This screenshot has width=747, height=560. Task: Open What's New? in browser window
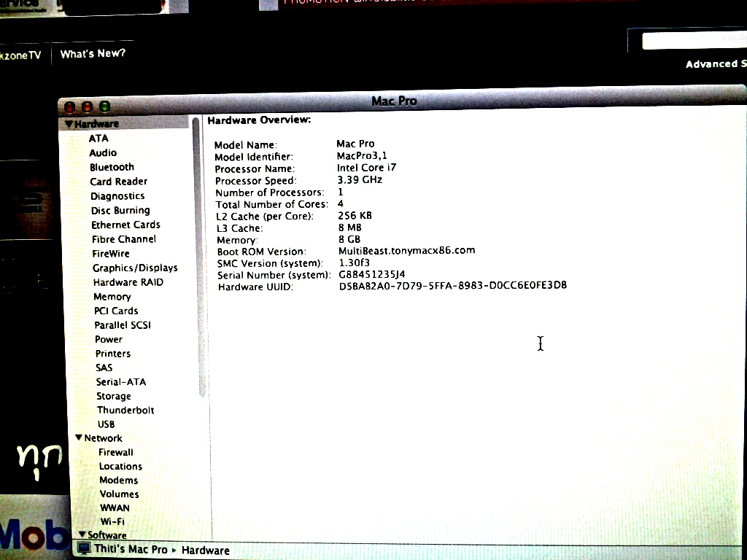[x=93, y=54]
